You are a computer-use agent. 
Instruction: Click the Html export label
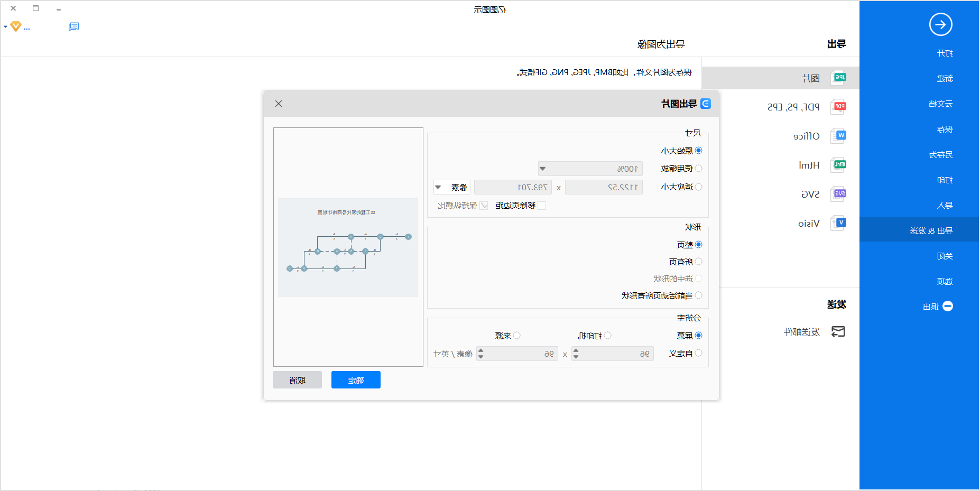[x=809, y=165]
